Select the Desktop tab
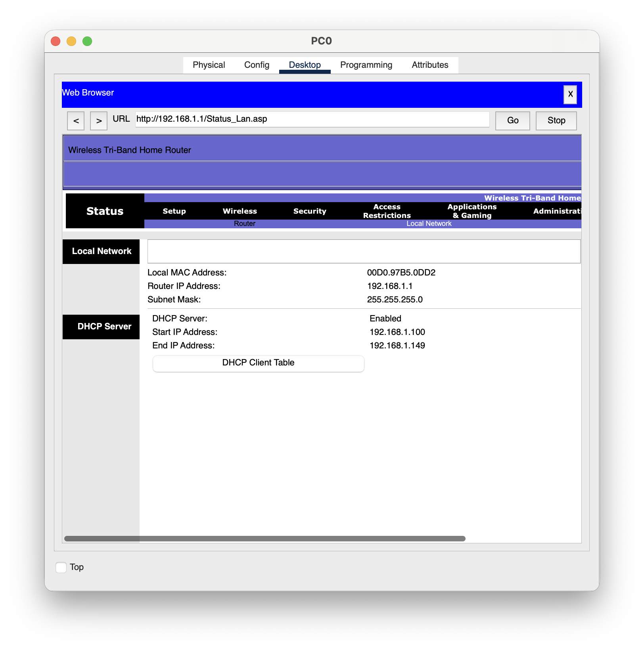Screen dimensions: 644x650 click(x=305, y=65)
